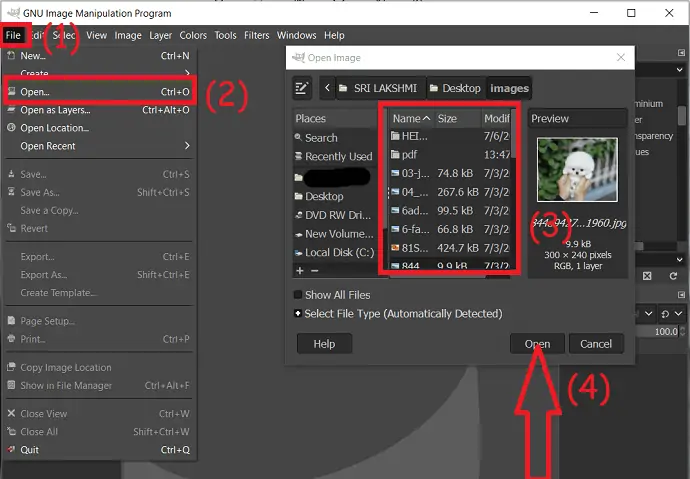Sort files by the Modified column header

tap(496, 119)
